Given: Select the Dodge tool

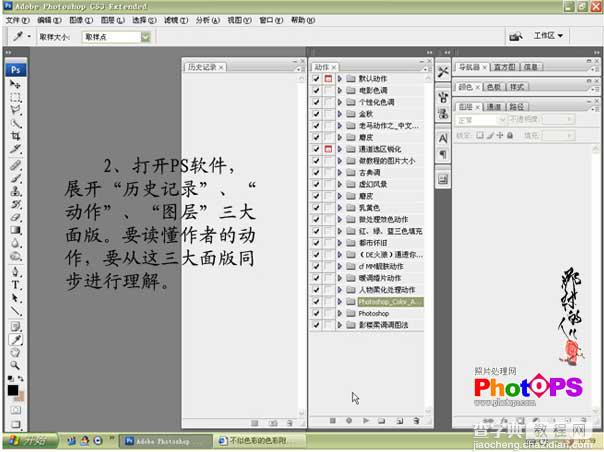Looking at the screenshot, I should pyautogui.click(x=15, y=256).
